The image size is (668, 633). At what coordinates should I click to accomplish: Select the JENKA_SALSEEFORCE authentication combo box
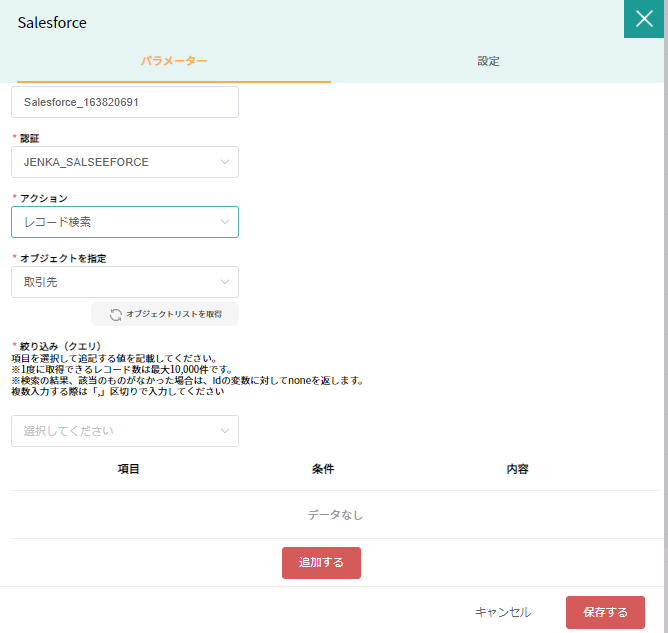125,162
